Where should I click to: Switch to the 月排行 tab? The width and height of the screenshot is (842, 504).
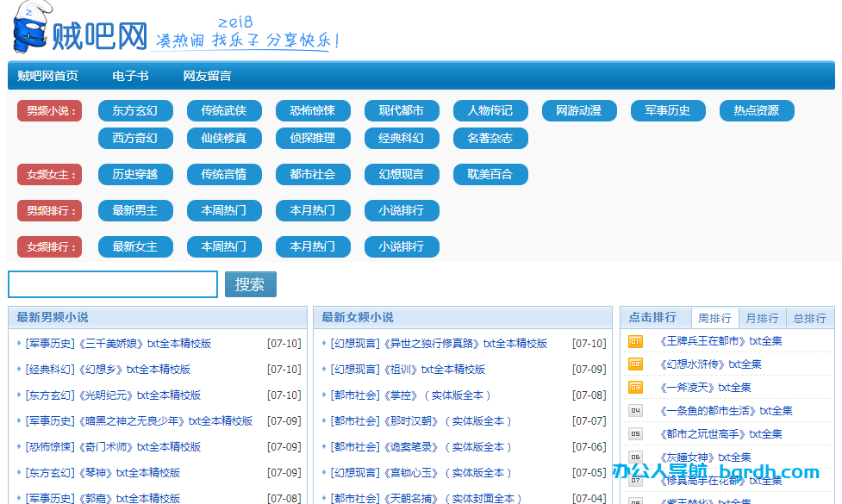pyautogui.click(x=762, y=318)
